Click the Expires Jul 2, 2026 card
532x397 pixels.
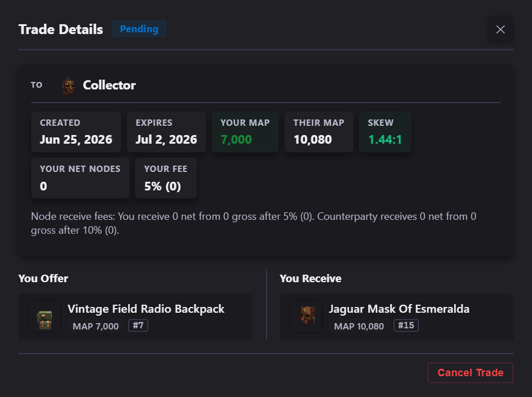coord(166,132)
